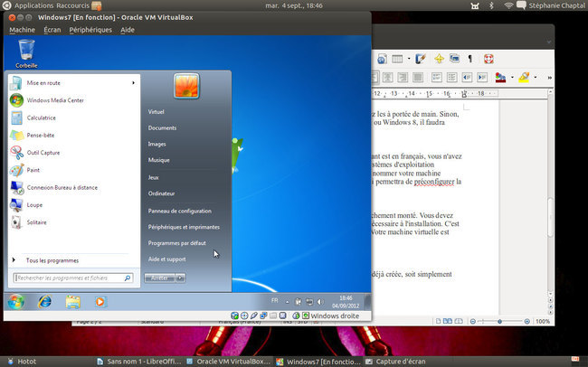Toggle nonprinting characters pilcrow icon
Screen dimensions: 588x367
[469, 59]
